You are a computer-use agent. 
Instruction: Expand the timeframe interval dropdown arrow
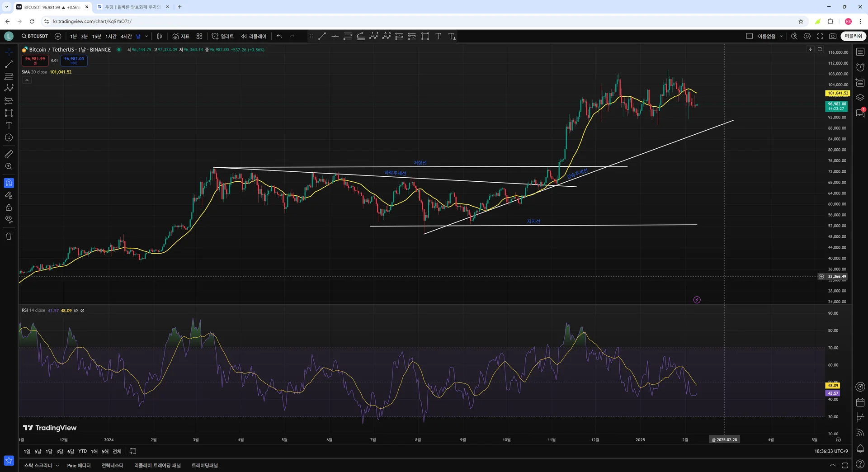coord(146,36)
